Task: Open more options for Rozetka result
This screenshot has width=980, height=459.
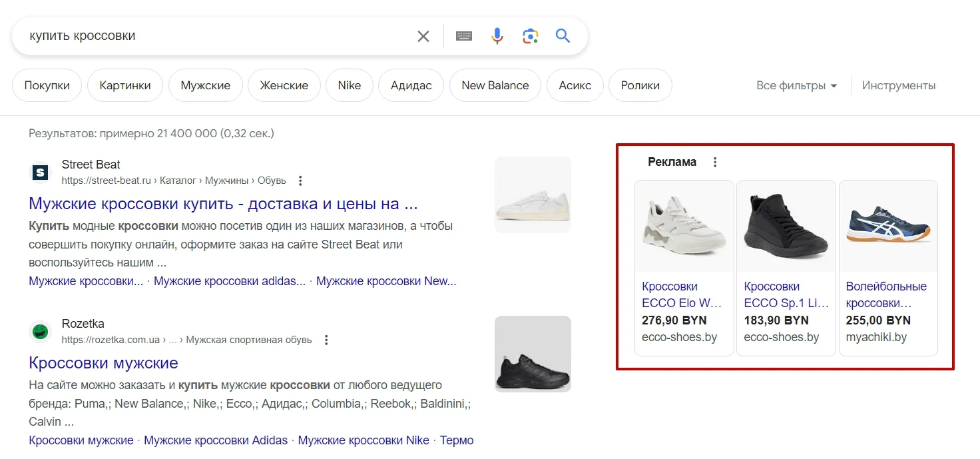Action: [x=326, y=340]
